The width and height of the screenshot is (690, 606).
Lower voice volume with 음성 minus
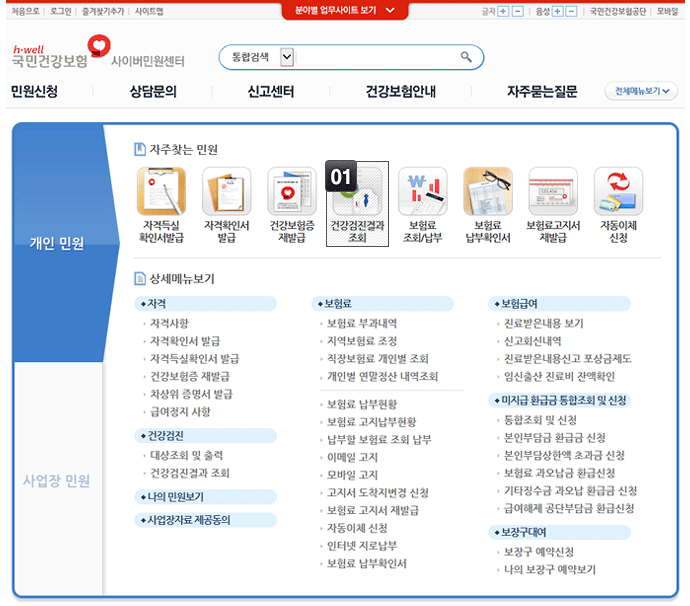point(571,11)
